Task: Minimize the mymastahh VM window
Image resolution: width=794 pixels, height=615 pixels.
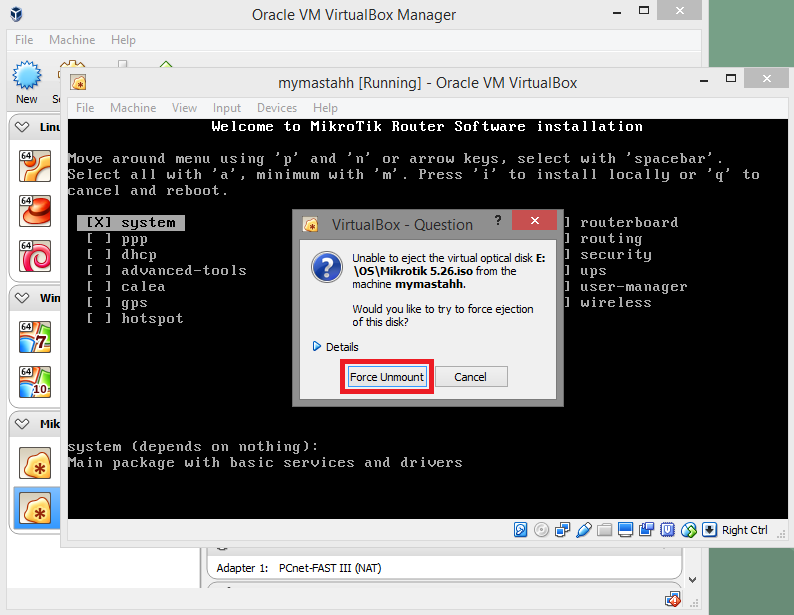Action: (x=703, y=80)
